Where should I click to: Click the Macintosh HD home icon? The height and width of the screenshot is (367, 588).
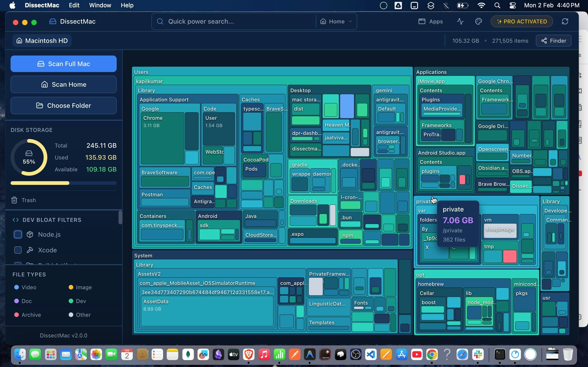(x=19, y=41)
